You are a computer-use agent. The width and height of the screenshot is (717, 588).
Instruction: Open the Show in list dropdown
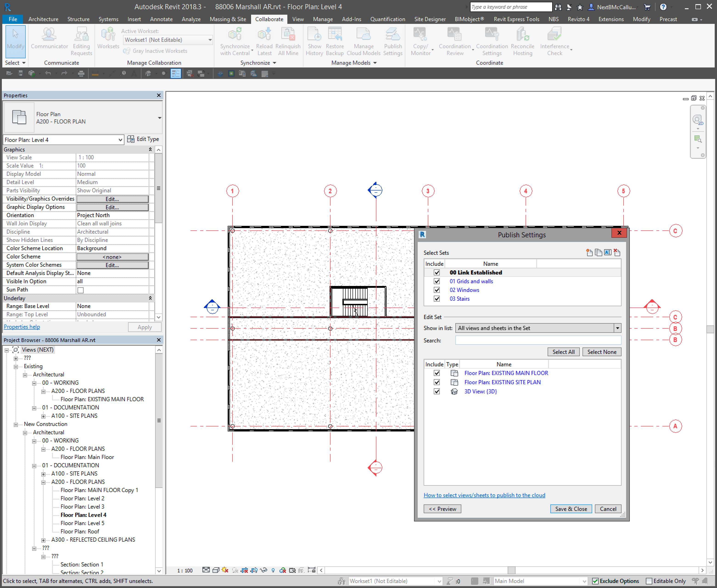[x=617, y=328]
